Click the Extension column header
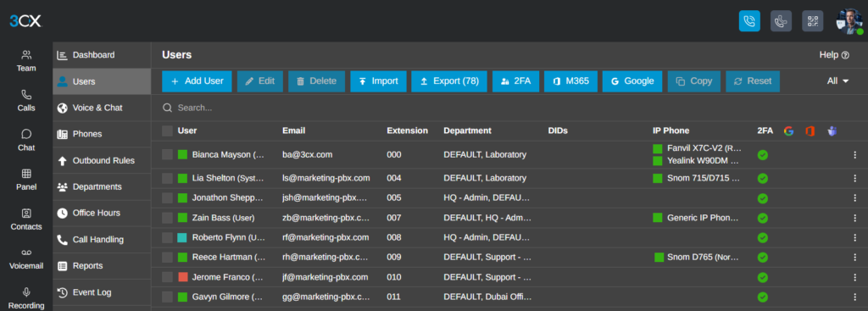 click(408, 131)
